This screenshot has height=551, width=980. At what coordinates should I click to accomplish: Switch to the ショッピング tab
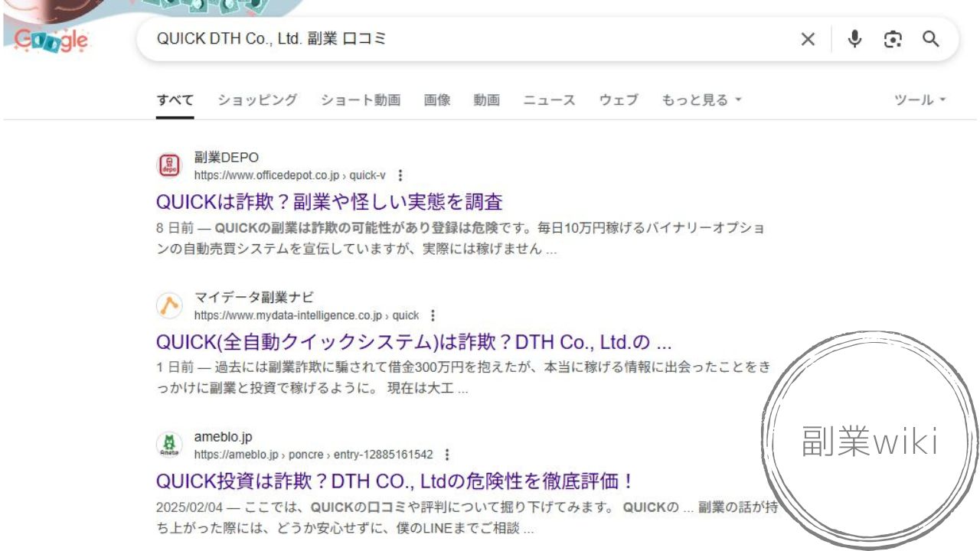pos(257,100)
